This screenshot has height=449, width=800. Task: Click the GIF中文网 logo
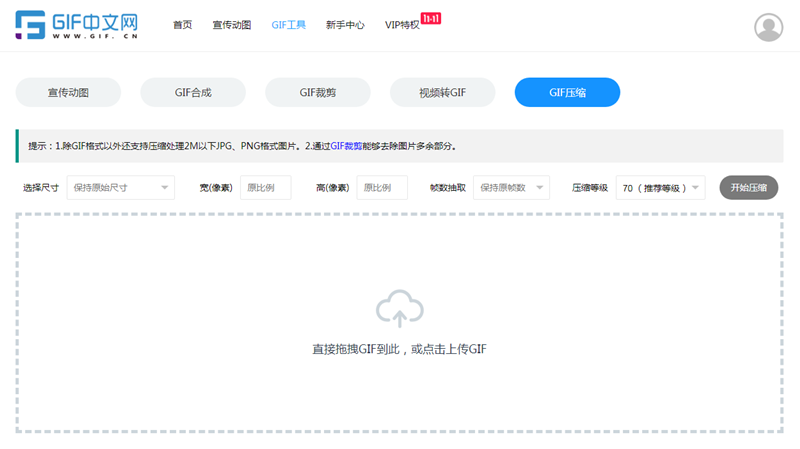coord(77,24)
